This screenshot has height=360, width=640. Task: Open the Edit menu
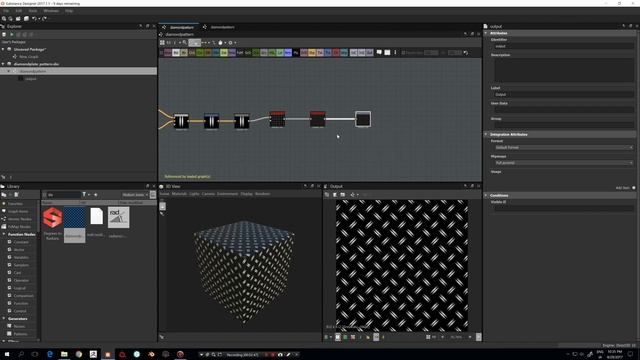[19, 11]
